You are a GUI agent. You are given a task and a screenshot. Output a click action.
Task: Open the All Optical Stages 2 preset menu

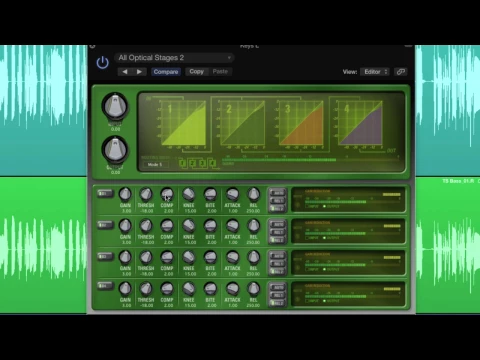click(174, 58)
